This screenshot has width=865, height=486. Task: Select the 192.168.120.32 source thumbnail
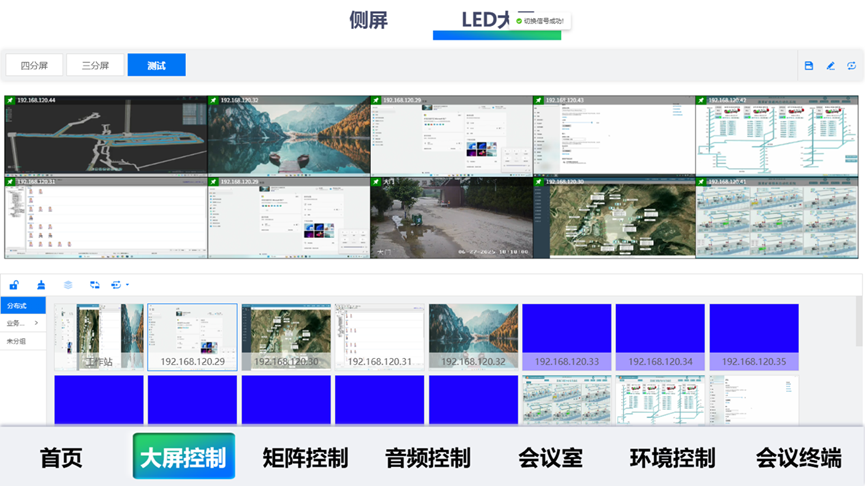point(473,337)
